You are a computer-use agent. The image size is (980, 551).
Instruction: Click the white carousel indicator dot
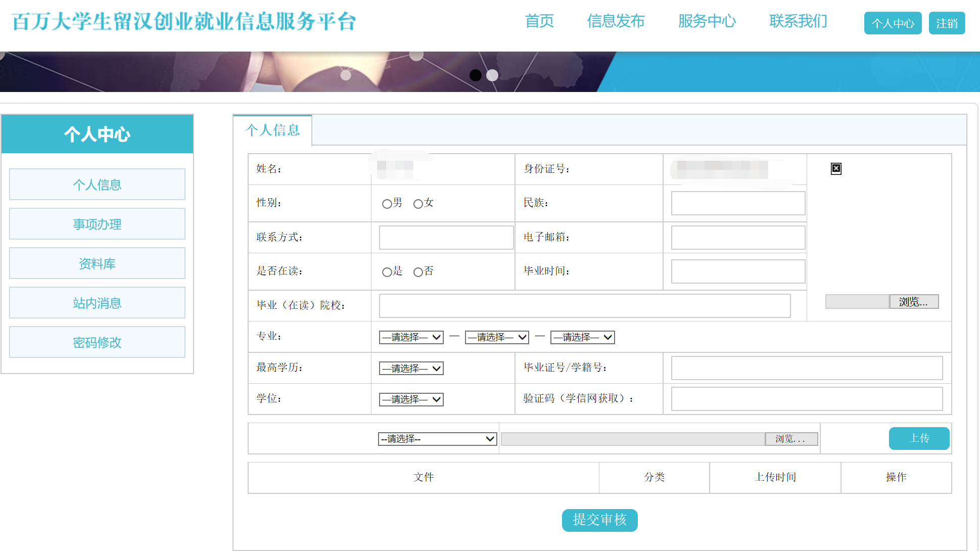point(492,75)
